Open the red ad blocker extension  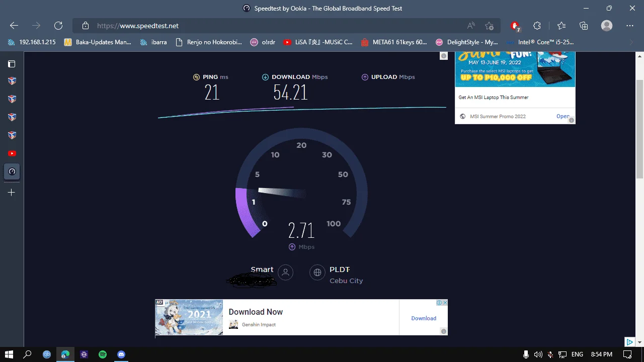515,26
